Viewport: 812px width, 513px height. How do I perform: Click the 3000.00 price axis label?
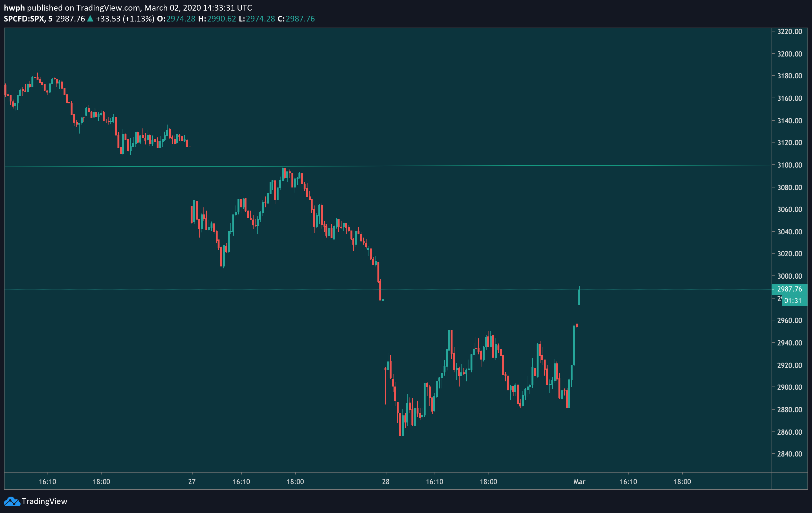(790, 276)
